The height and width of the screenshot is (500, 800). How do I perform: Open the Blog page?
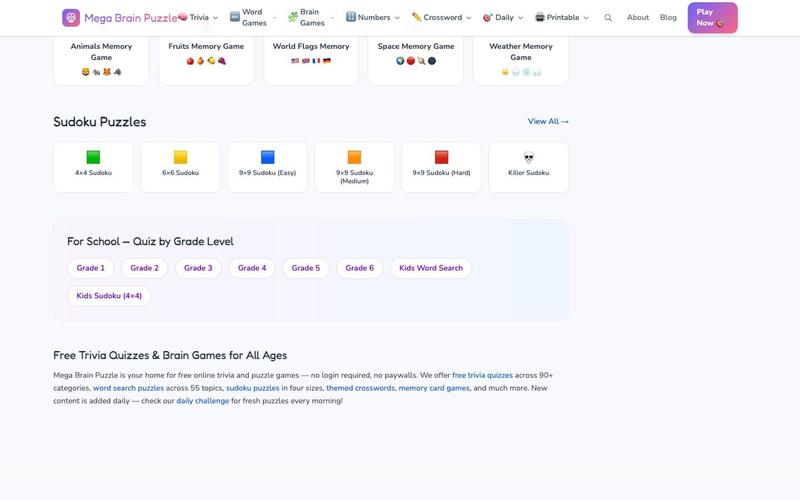(x=668, y=17)
